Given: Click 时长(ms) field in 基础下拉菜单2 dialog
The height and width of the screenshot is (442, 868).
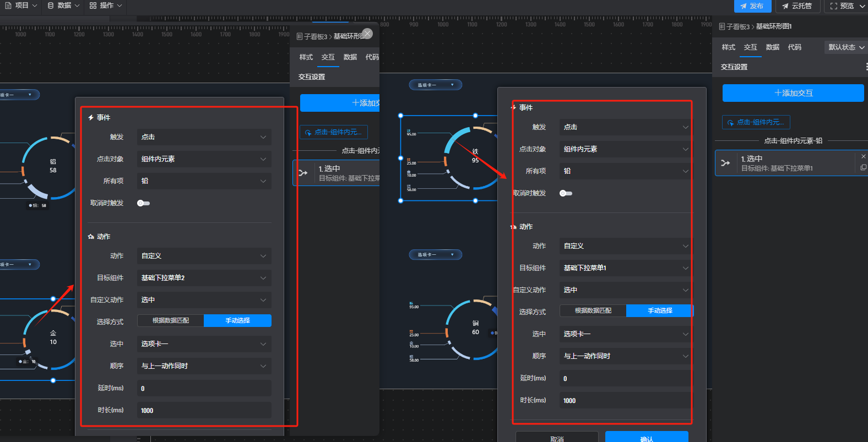Looking at the screenshot, I should click(204, 410).
